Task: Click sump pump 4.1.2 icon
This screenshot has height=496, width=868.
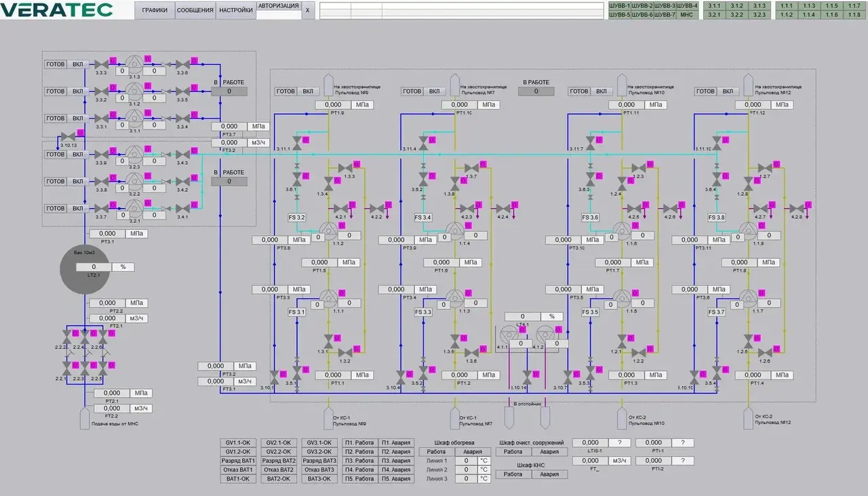Action: 545,336
